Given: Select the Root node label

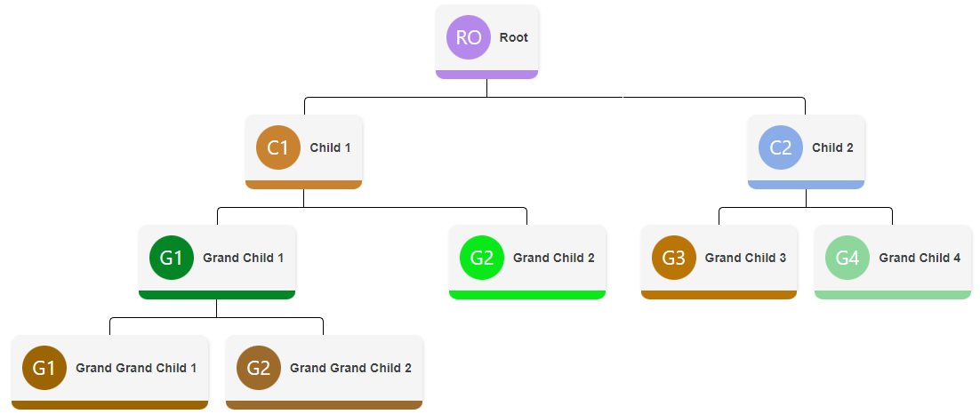Looking at the screenshot, I should click(514, 37).
